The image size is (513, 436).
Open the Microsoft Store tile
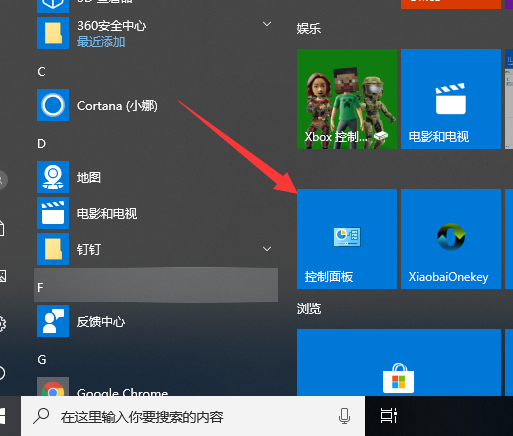tap(399, 362)
